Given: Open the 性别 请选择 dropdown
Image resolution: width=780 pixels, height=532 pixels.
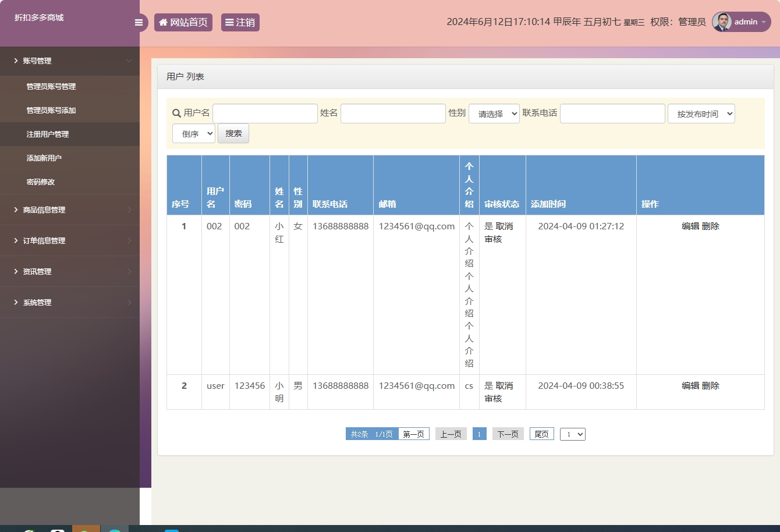Looking at the screenshot, I should pyautogui.click(x=494, y=113).
